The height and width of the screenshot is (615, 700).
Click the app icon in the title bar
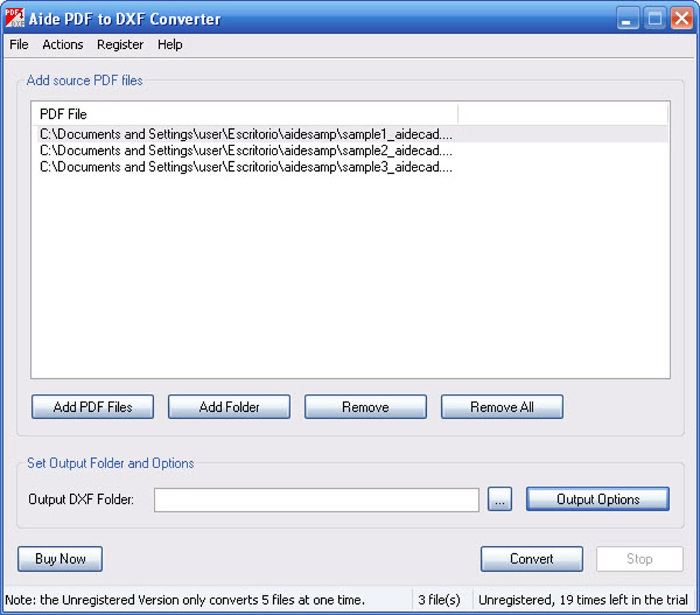coord(14,18)
